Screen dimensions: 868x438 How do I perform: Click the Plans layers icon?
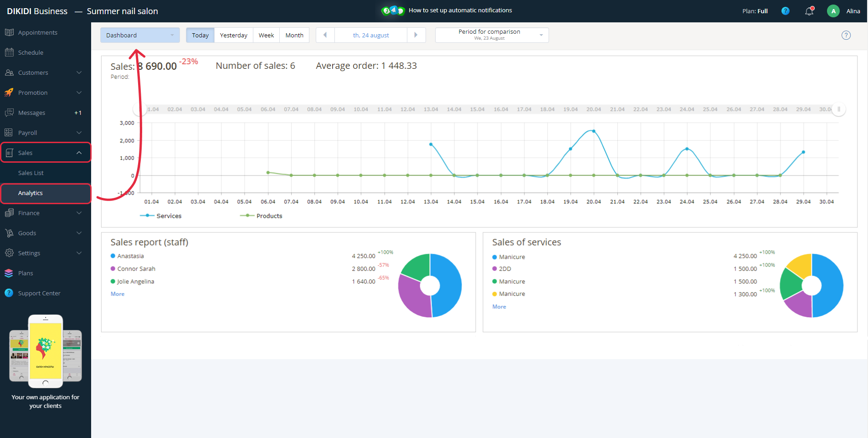(9, 273)
